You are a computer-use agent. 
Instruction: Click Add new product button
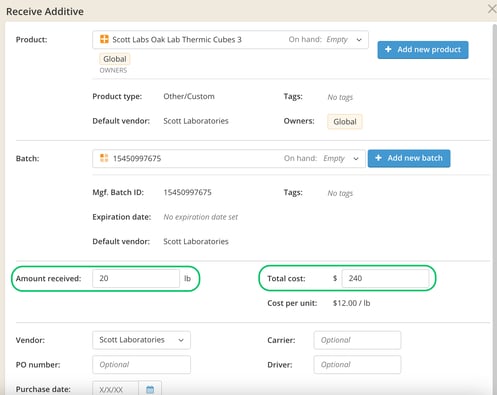(423, 50)
